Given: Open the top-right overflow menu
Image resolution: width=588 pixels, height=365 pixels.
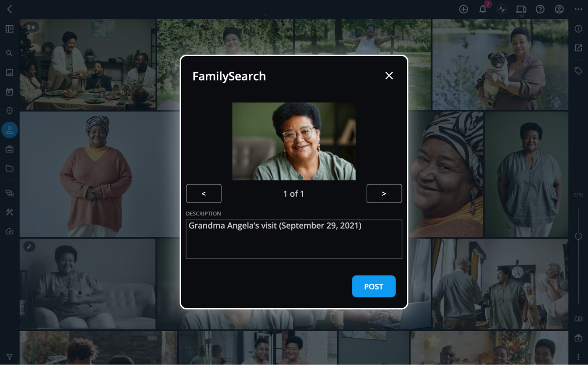Looking at the screenshot, I should point(578,9).
